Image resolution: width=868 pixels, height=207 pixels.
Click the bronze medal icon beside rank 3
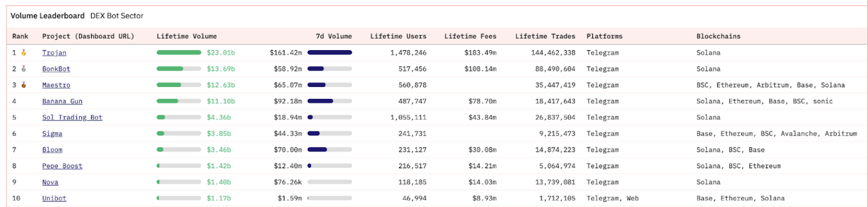coord(23,85)
